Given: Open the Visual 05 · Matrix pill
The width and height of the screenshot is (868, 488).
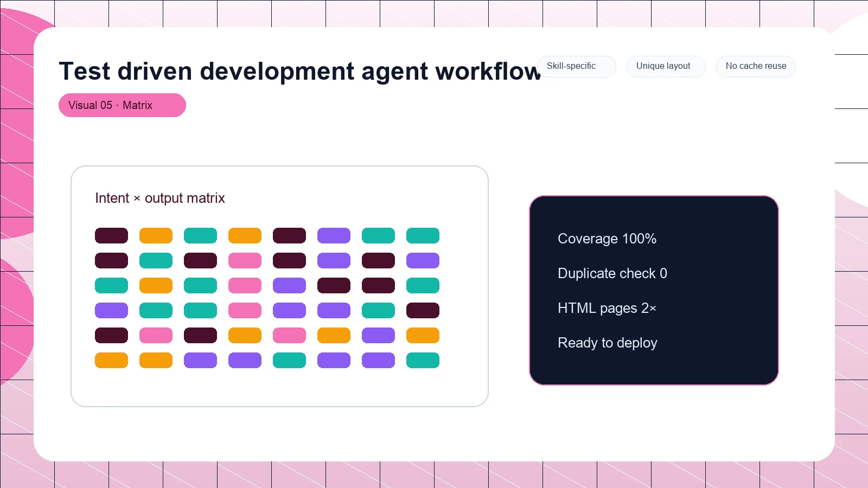Looking at the screenshot, I should click(122, 105).
